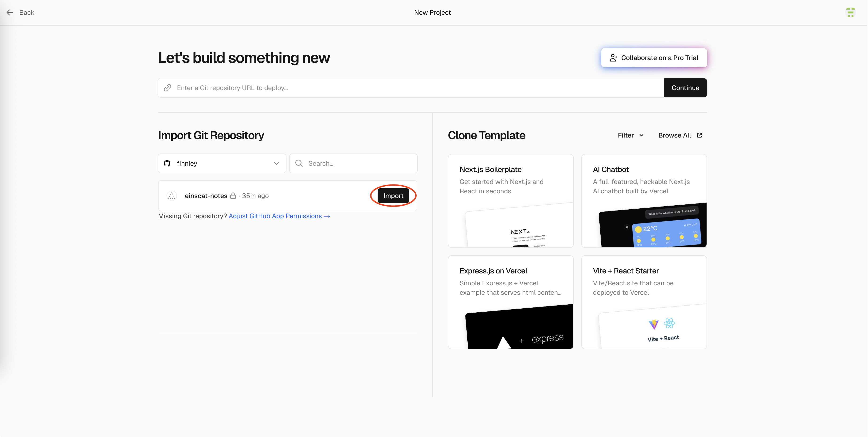Viewport: 868px width, 437px height.
Task: Select the Next.js Boilerplate template card
Action: click(511, 201)
